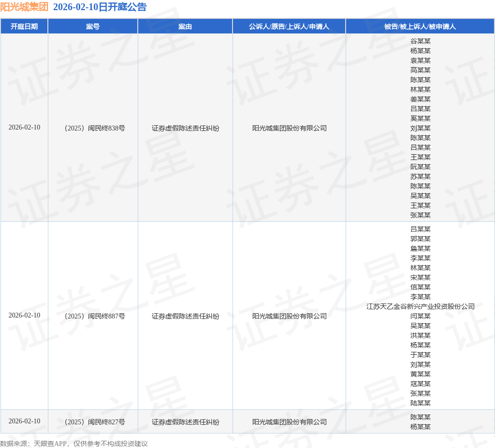Viewport: 495px width, 448px height.
Task: Click defendant 姜某某
Action: pyautogui.click(x=421, y=99)
